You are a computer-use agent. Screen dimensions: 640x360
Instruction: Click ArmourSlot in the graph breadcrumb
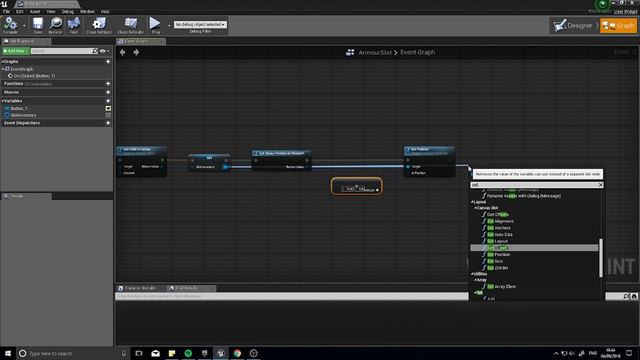[375, 52]
